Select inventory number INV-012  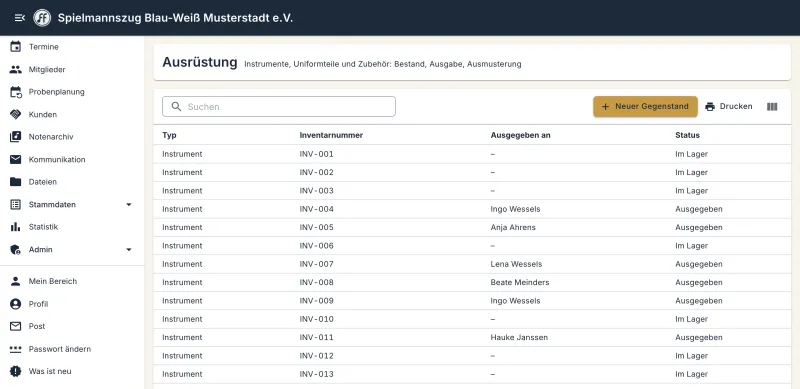click(316, 356)
